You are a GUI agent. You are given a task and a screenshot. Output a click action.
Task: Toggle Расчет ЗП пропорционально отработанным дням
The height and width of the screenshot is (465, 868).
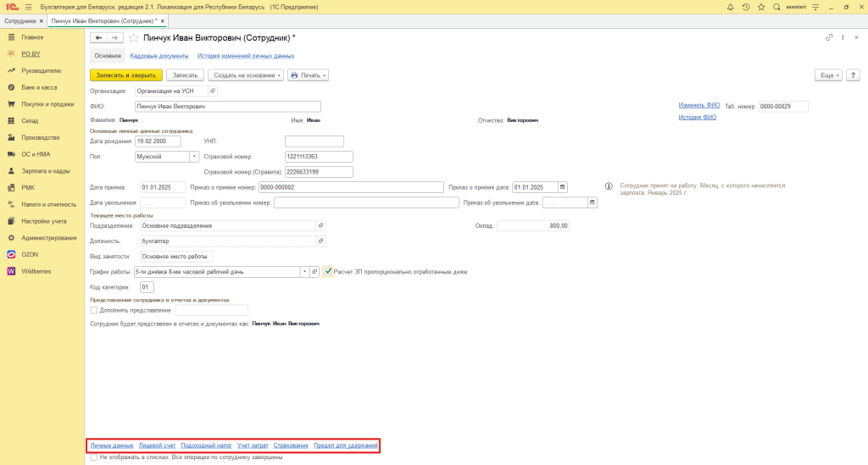(328, 272)
